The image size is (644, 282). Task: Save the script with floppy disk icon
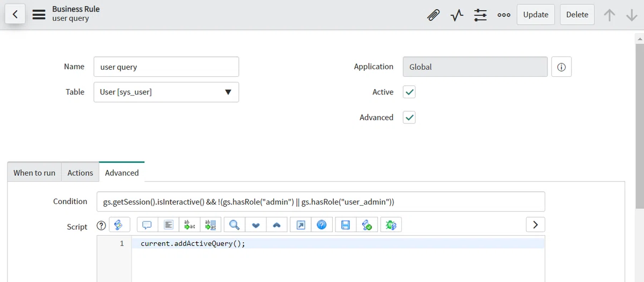(346, 225)
